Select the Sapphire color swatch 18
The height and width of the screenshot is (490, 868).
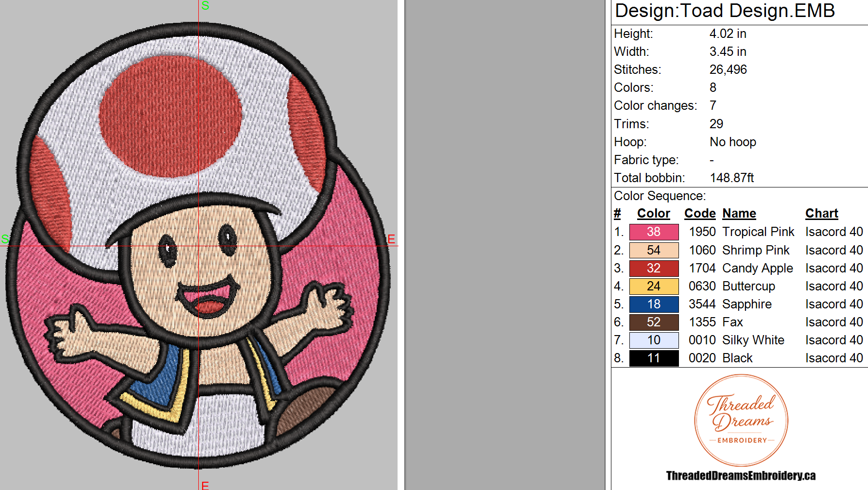(x=654, y=304)
